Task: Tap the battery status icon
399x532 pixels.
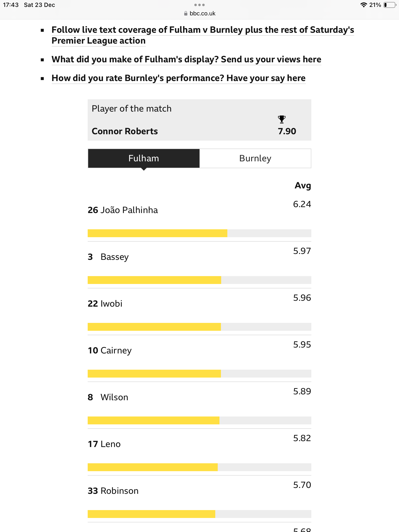Action: click(390, 5)
